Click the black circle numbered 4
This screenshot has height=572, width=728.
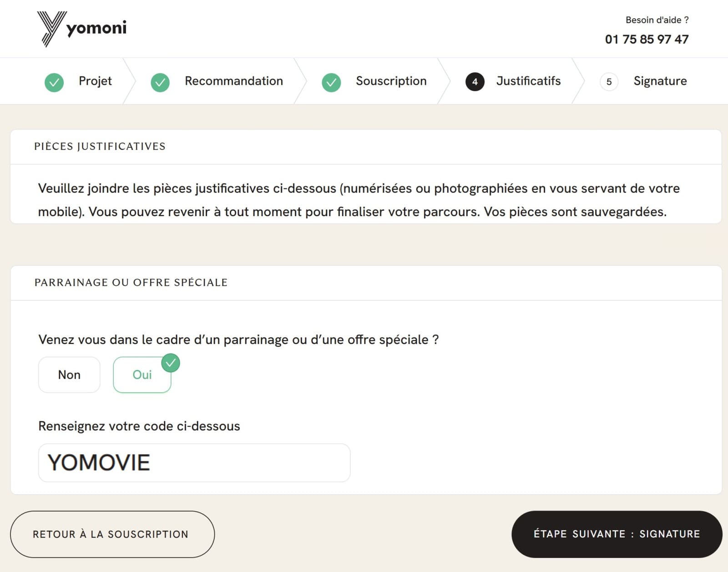point(475,82)
